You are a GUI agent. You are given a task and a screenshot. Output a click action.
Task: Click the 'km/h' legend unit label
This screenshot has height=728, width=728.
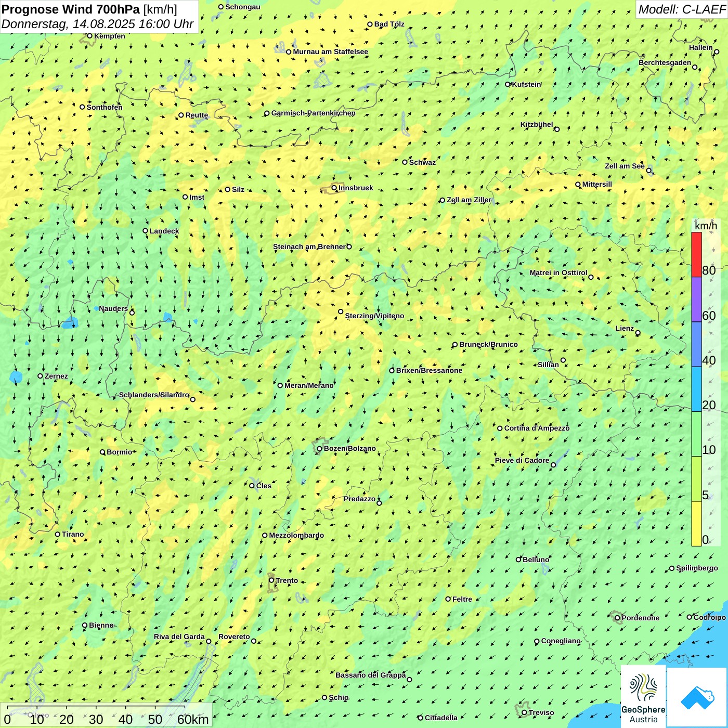pyautogui.click(x=706, y=226)
